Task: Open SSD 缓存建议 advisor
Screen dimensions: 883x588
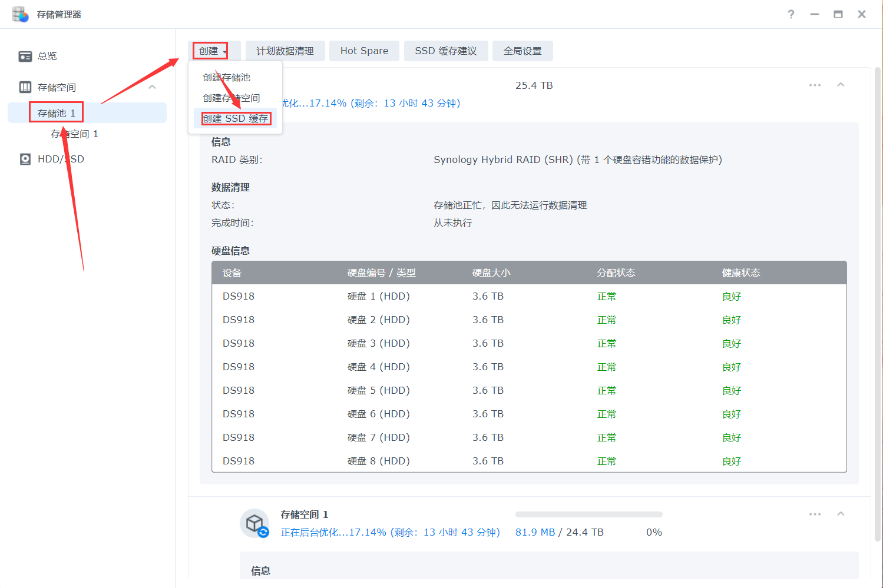Action: [446, 51]
